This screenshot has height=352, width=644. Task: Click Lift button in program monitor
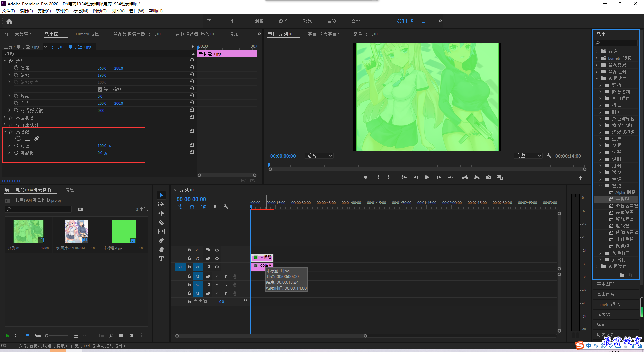click(x=465, y=177)
